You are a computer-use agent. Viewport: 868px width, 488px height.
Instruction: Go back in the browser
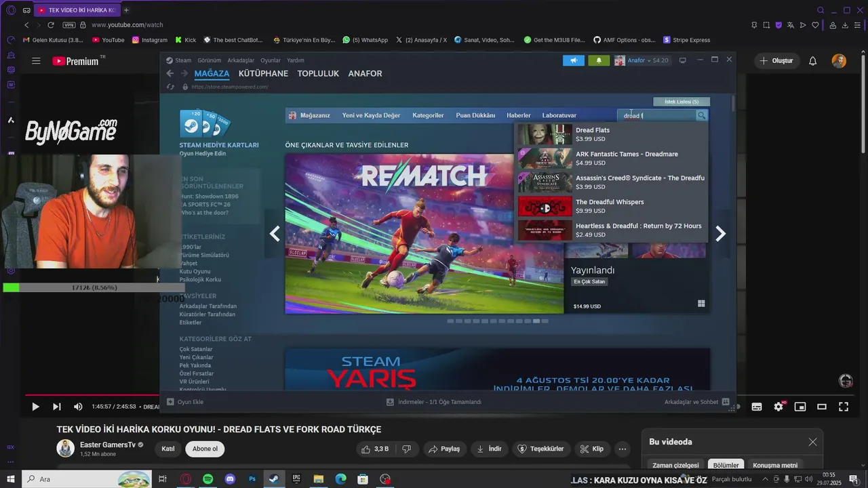click(x=26, y=25)
